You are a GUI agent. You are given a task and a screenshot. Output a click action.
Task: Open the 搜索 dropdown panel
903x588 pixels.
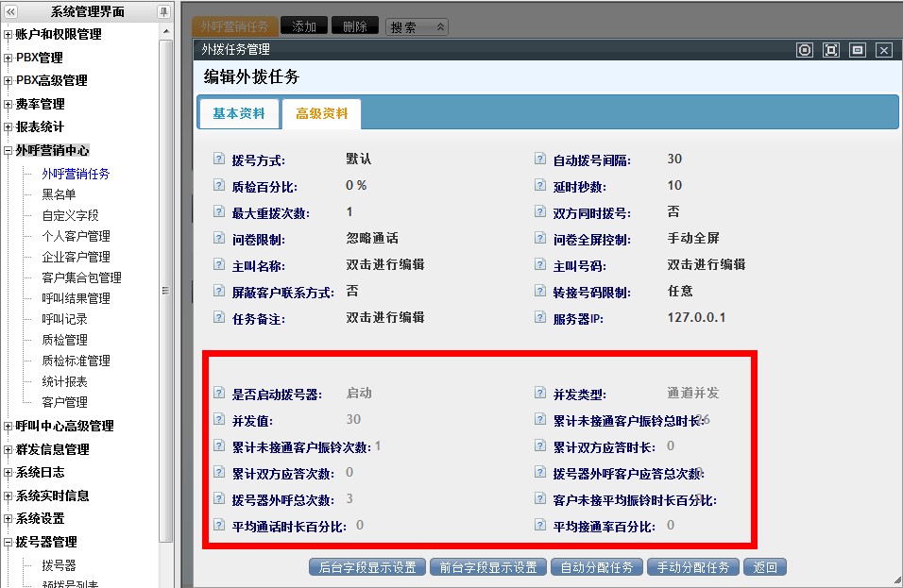pyautogui.click(x=417, y=26)
